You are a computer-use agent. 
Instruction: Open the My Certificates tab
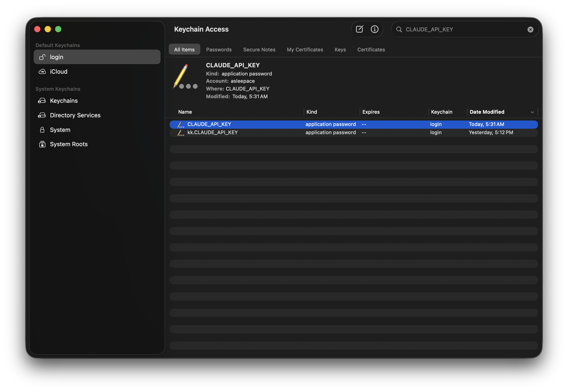305,49
